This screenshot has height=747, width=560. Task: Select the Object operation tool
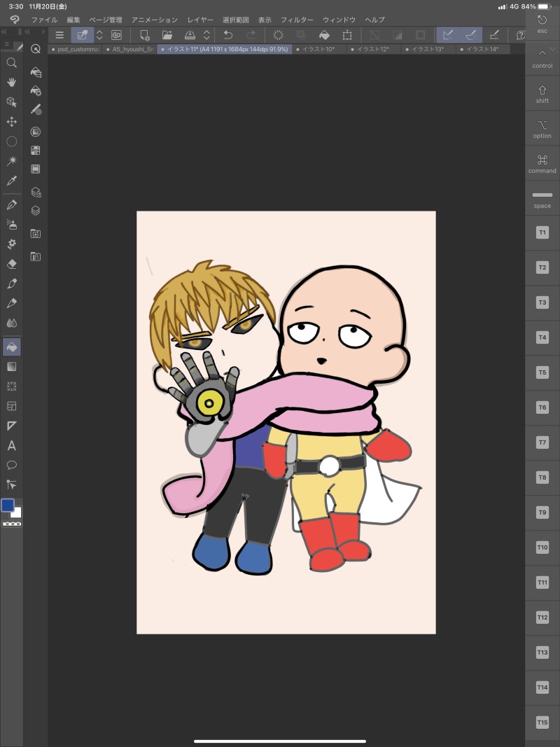coord(11,102)
